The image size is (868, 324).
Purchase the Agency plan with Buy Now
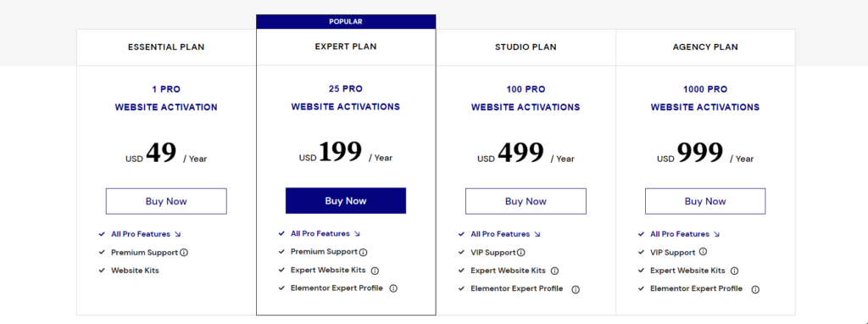[x=705, y=201]
